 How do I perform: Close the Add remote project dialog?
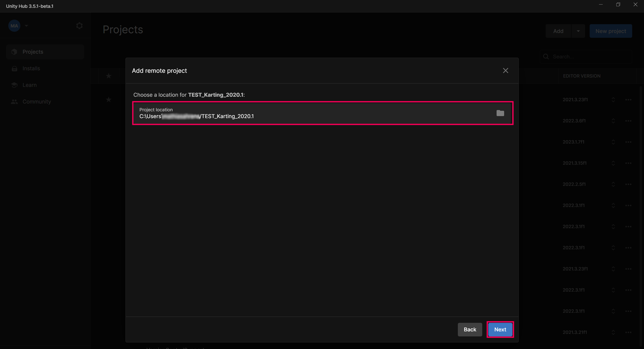[x=506, y=71]
